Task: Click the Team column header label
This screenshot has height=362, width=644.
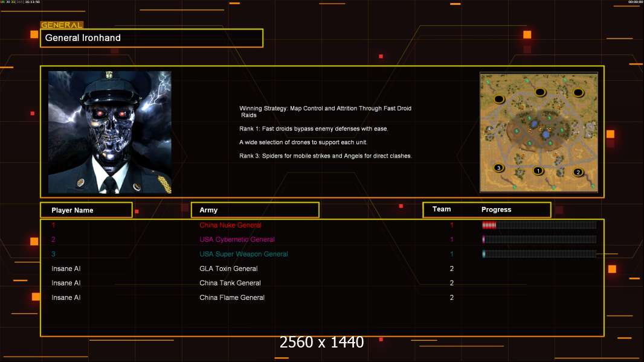Action: click(442, 209)
